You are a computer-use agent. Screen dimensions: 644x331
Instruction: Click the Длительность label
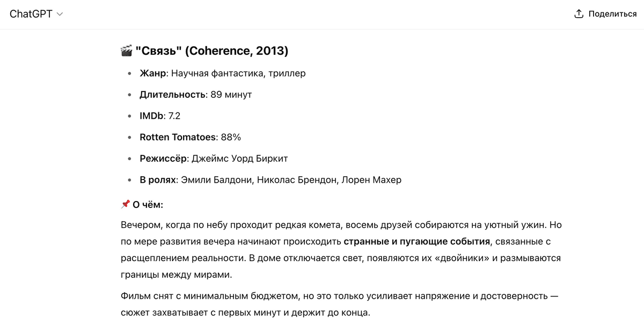(173, 95)
